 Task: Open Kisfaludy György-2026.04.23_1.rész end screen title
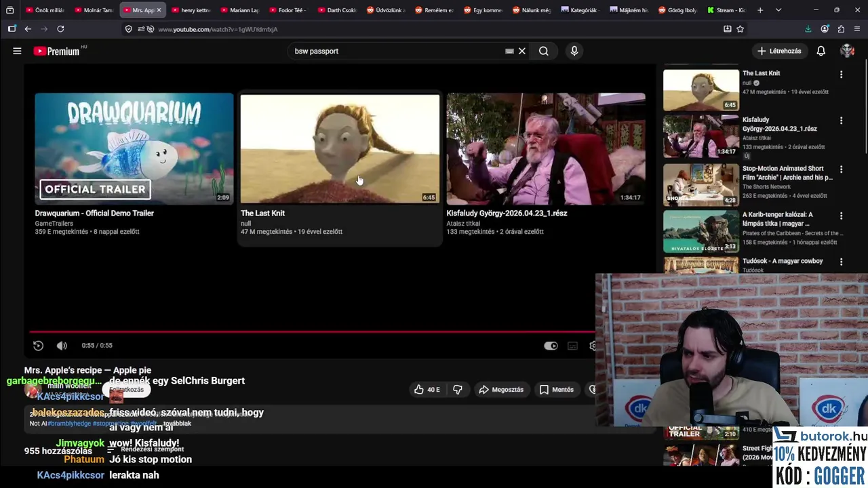507,213
